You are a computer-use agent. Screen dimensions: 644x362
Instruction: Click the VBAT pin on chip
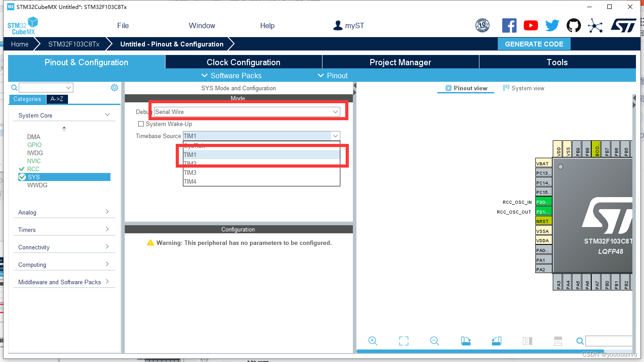pyautogui.click(x=543, y=164)
